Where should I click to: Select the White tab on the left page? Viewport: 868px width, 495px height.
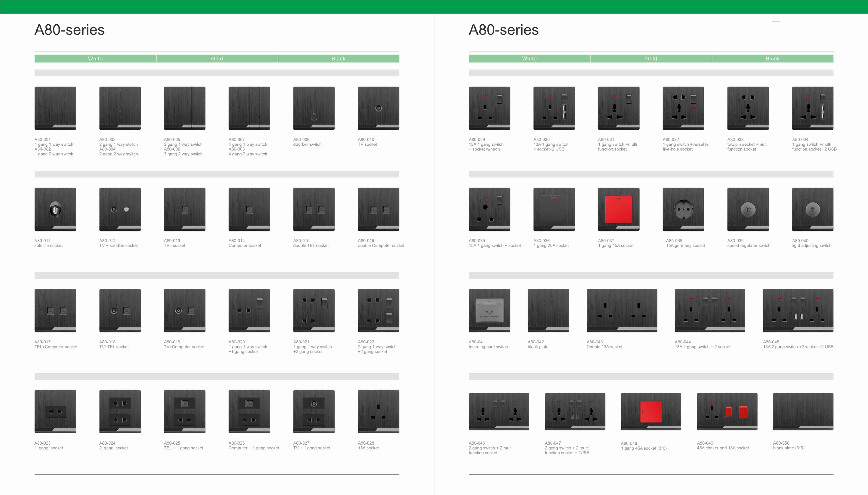pos(95,59)
